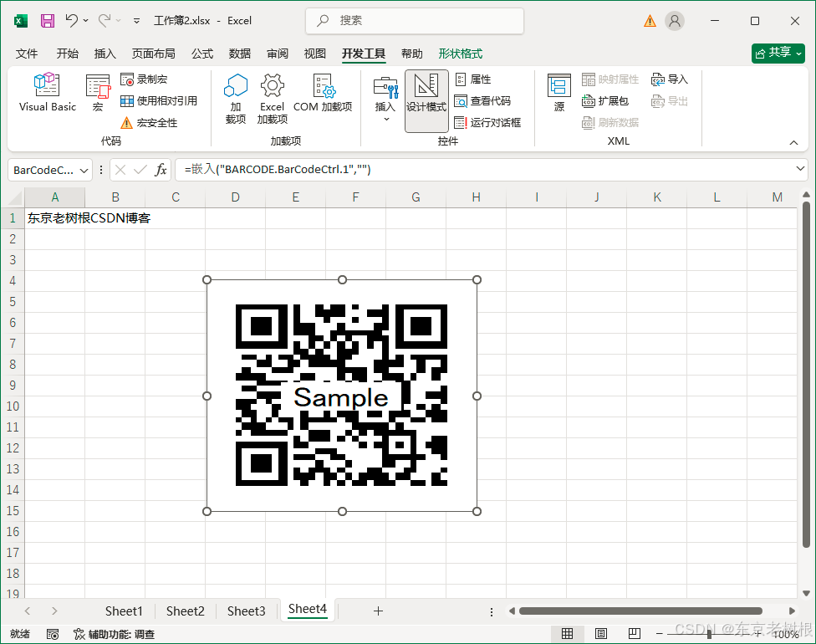Open 辅助功能: 调查 accessibility checker
Viewport: 816px width, 644px height.
[x=114, y=634]
